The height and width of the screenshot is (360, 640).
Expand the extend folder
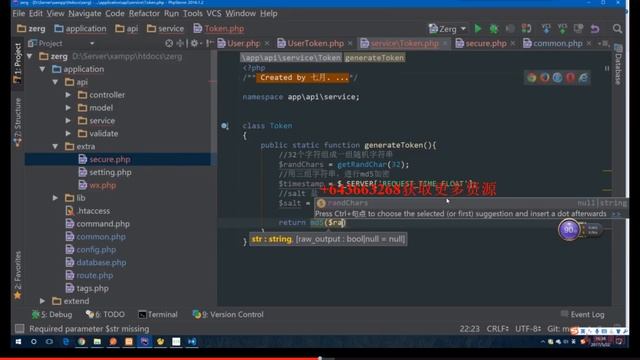[42, 301]
